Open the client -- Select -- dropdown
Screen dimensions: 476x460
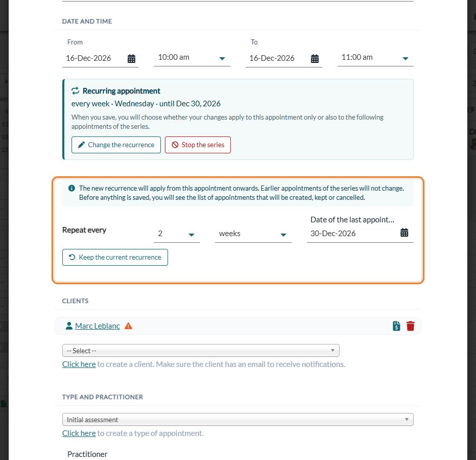coord(201,350)
